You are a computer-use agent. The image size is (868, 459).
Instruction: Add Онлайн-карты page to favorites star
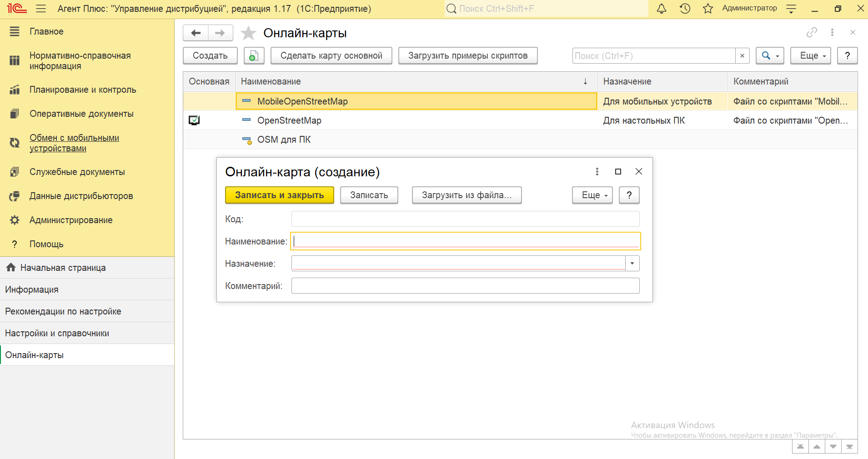point(248,33)
